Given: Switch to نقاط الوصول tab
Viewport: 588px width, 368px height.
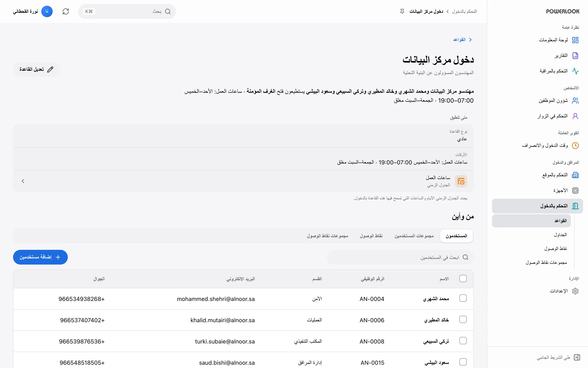Looking at the screenshot, I should (371, 236).
